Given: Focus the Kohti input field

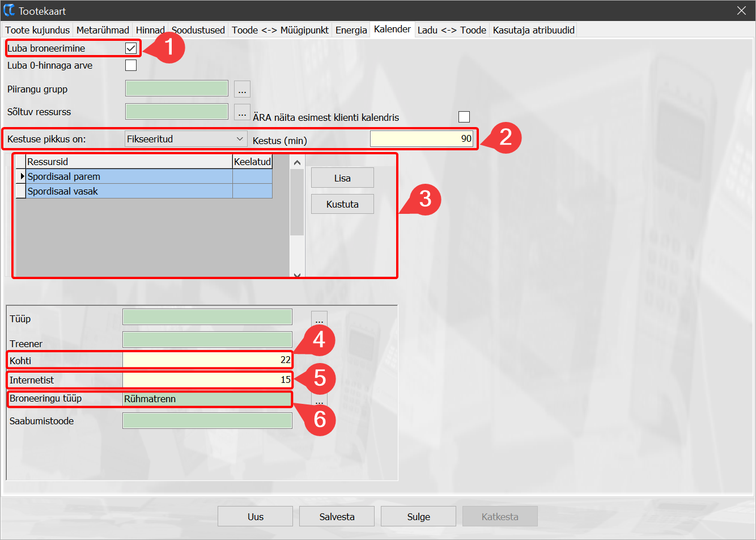Looking at the screenshot, I should click(x=207, y=360).
